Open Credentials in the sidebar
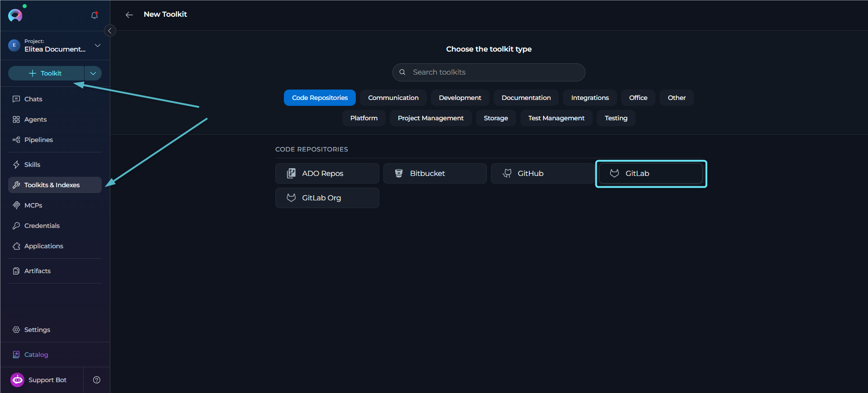Viewport: 868px width, 393px height. (55, 226)
